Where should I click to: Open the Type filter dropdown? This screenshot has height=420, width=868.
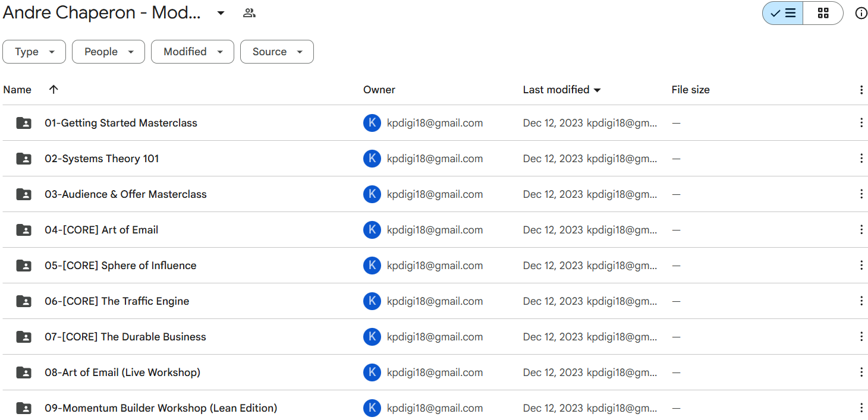point(34,52)
